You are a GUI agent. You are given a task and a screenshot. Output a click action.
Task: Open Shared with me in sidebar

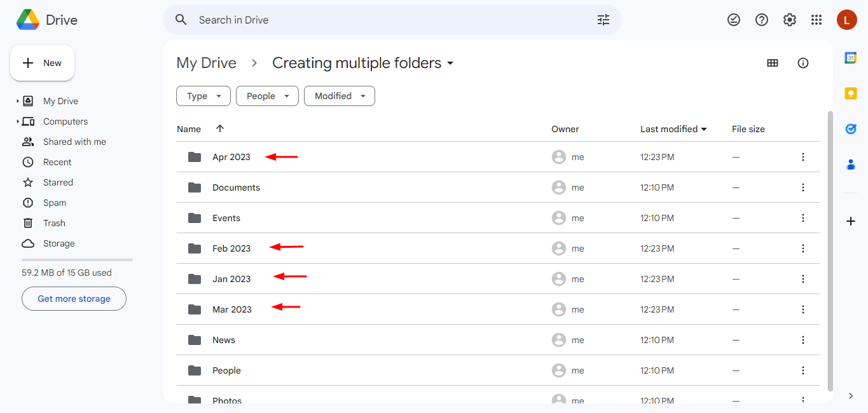click(x=74, y=141)
